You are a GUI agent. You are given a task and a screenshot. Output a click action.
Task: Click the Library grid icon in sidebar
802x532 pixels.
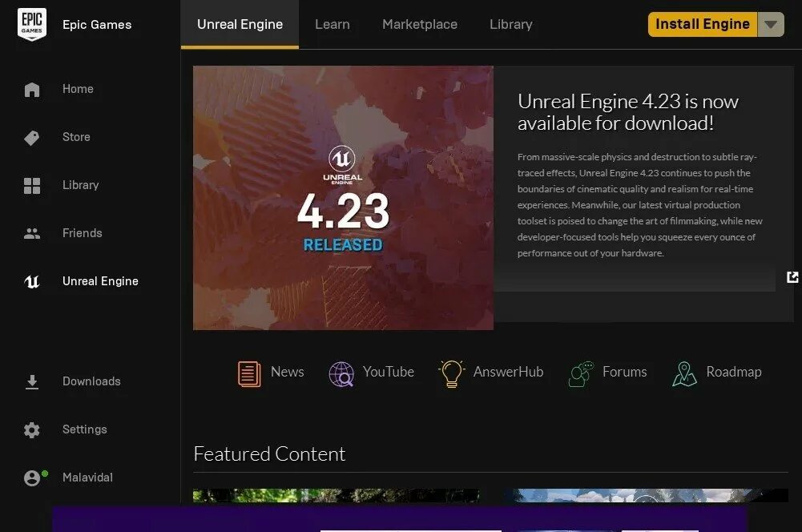pos(32,186)
